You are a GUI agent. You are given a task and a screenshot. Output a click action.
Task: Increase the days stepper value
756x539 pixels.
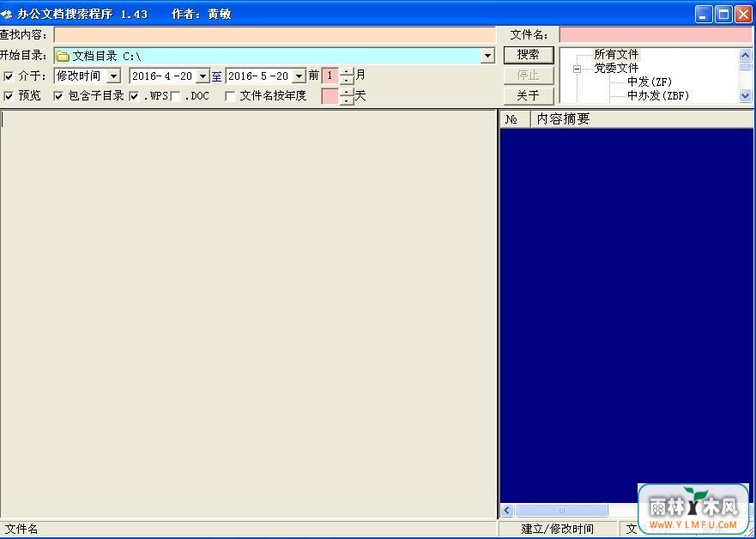click(346, 92)
